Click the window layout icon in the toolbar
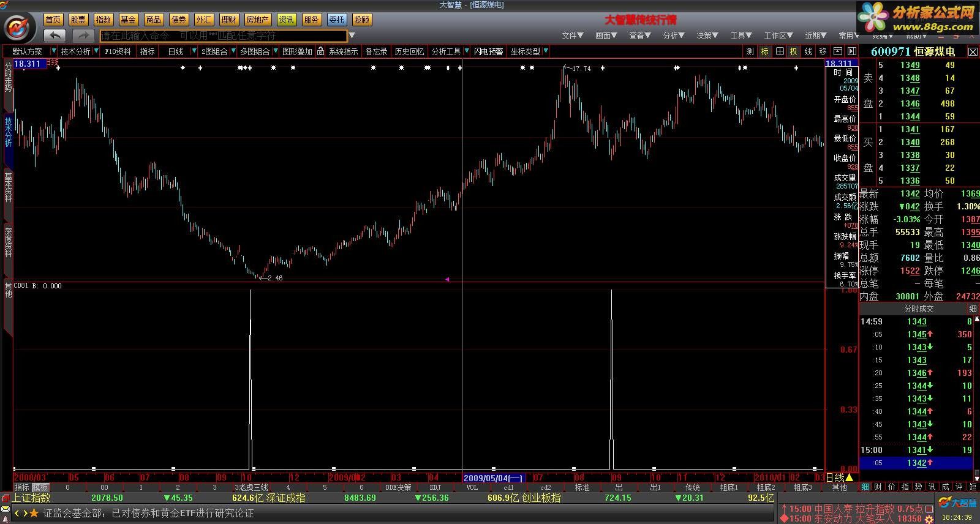Viewport: 980px width, 524px height. pos(837,51)
